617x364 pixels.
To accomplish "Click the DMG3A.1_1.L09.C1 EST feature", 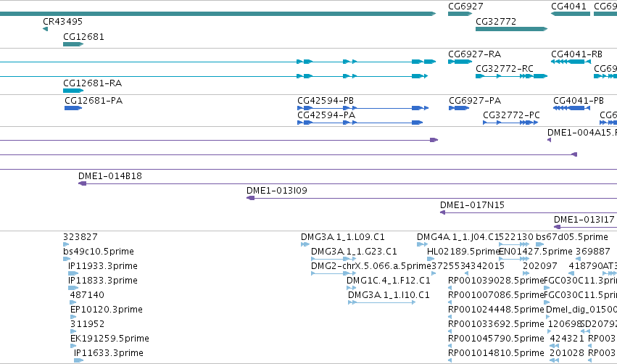I will coord(305,244).
